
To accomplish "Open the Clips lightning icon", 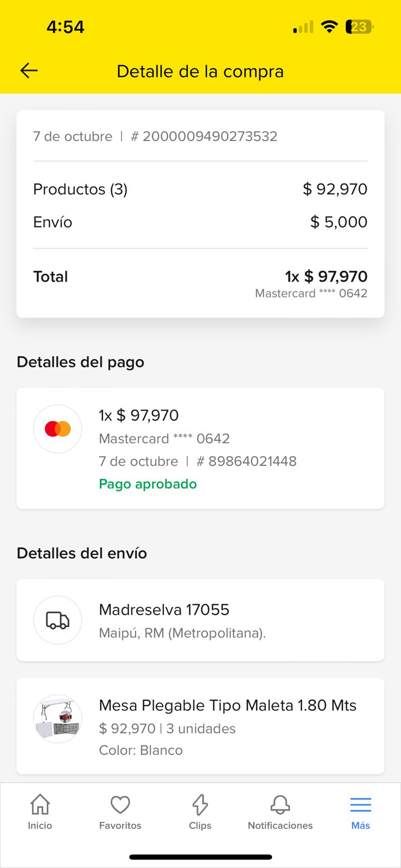I will [x=200, y=805].
